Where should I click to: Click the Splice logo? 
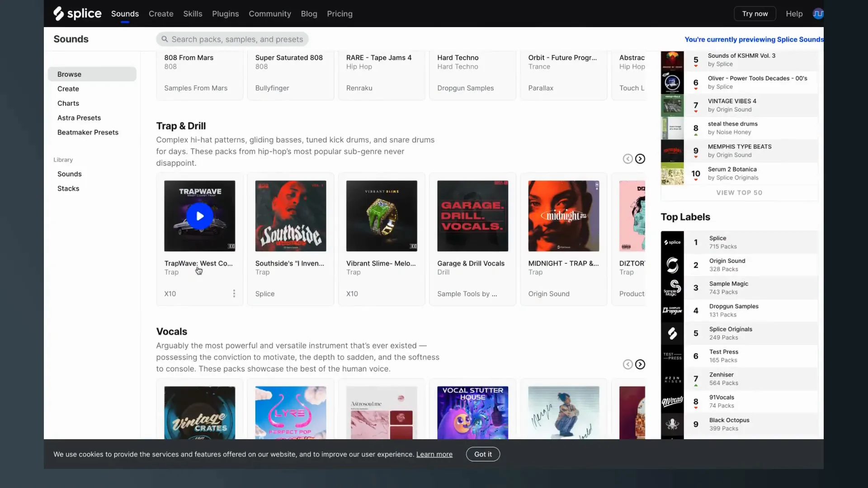tap(77, 14)
